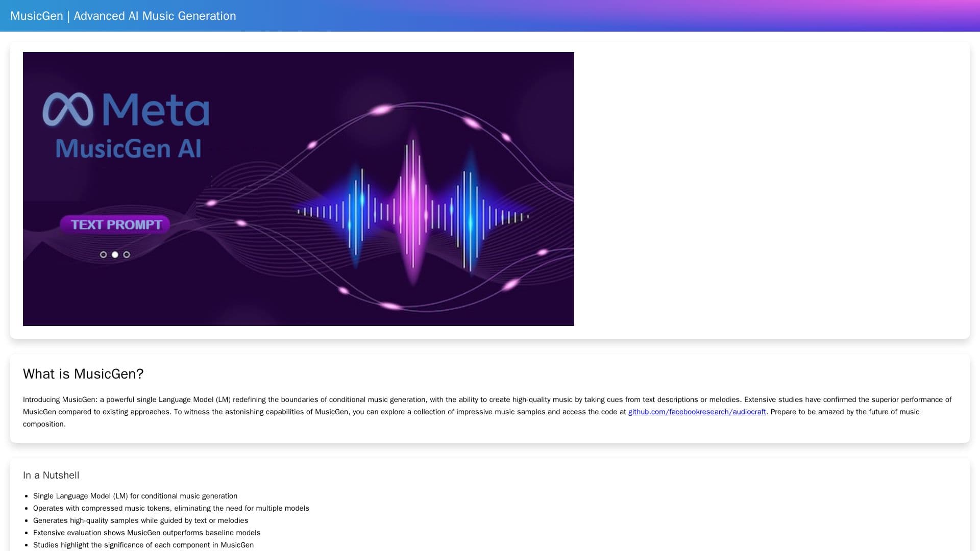
Task: Open the github.com/facebookresearch/audiocraft link
Action: (697, 412)
